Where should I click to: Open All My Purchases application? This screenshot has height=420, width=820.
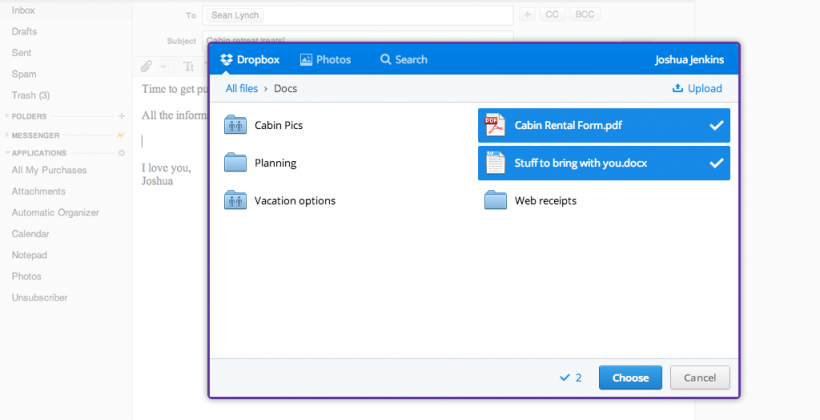click(x=49, y=170)
